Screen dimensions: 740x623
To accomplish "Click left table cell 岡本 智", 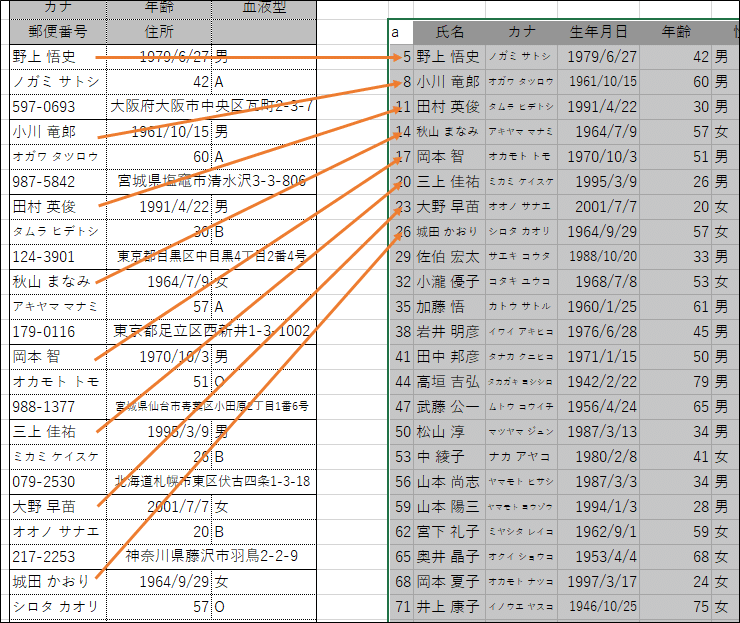I will (58, 357).
